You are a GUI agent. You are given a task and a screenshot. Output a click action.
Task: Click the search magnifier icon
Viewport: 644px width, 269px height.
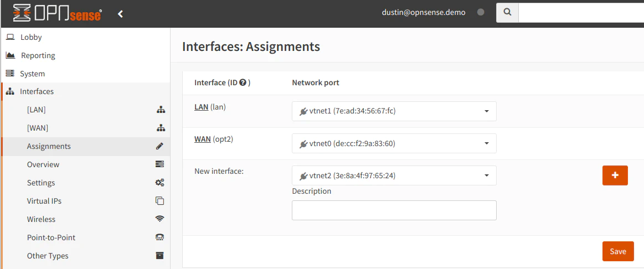[x=507, y=12]
